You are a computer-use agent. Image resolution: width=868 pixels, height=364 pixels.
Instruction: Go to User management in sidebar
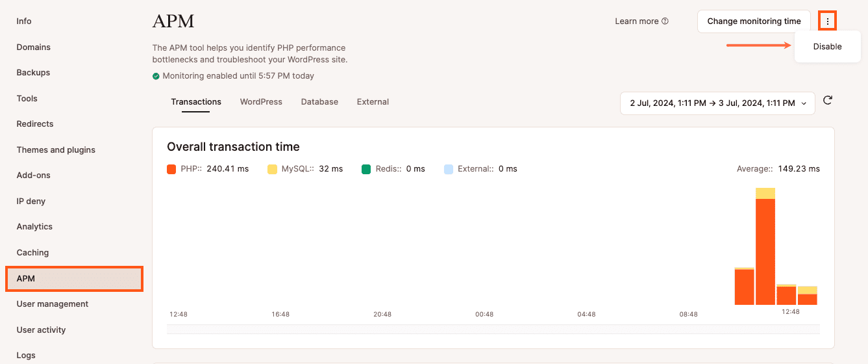click(x=53, y=304)
